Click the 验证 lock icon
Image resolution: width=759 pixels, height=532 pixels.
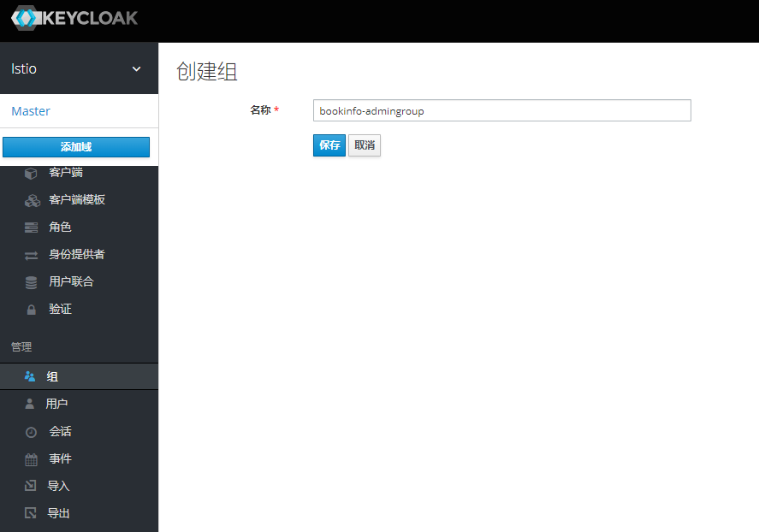pos(31,310)
